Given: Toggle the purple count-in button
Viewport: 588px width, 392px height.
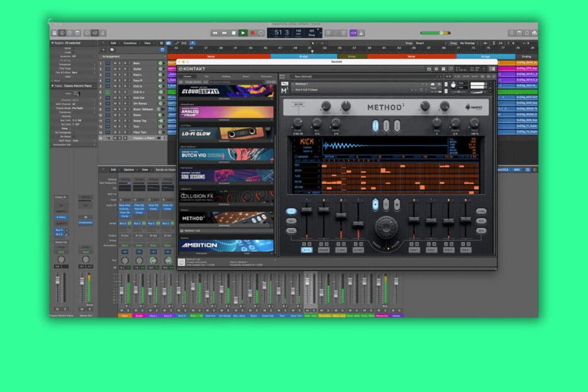Looking at the screenshot, I should [x=353, y=33].
